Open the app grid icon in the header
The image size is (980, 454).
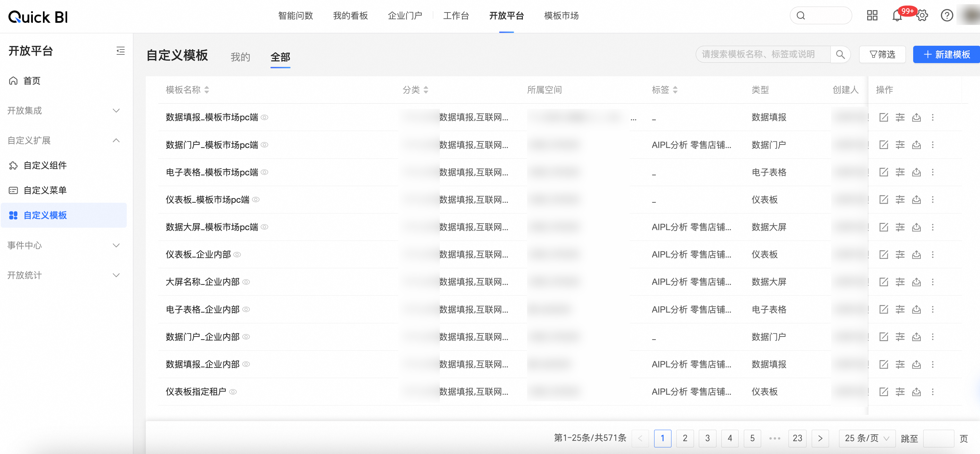[x=872, y=16]
